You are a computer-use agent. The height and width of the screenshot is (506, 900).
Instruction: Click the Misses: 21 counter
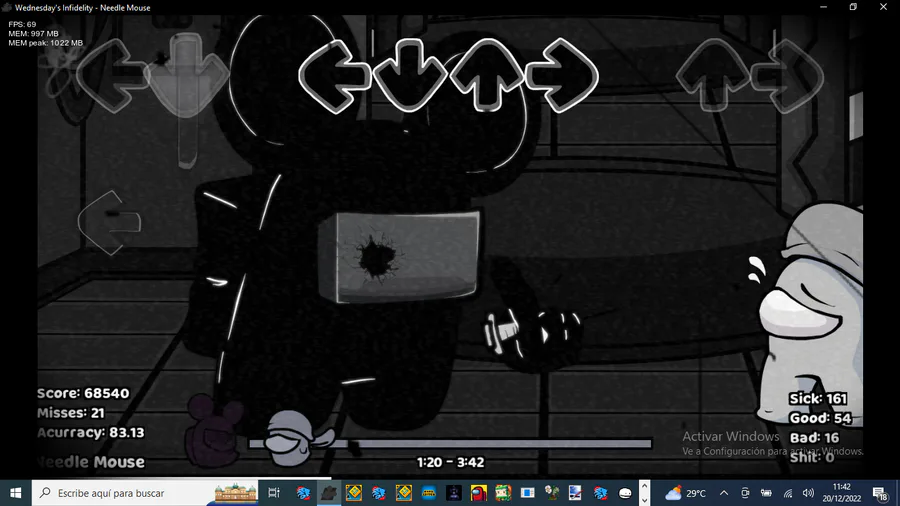[71, 413]
